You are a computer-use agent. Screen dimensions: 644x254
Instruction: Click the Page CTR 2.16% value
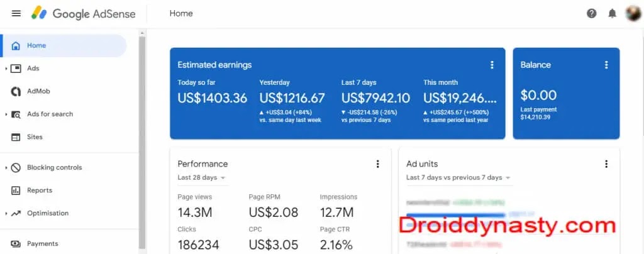(336, 245)
